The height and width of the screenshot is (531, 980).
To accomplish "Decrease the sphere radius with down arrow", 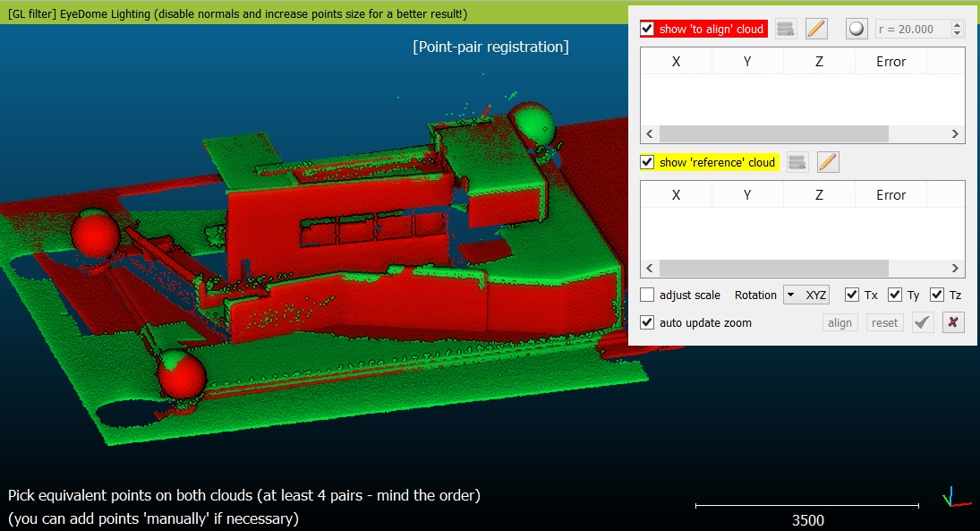I will click(x=957, y=33).
